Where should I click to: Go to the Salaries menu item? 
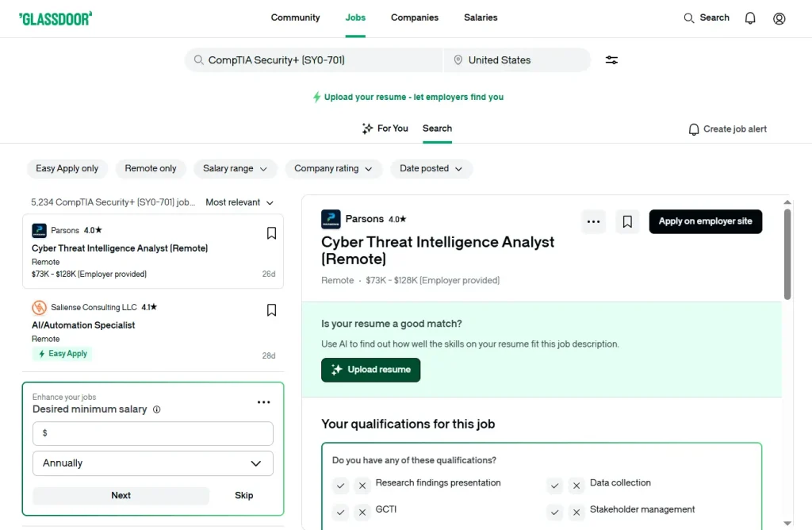pyautogui.click(x=481, y=17)
